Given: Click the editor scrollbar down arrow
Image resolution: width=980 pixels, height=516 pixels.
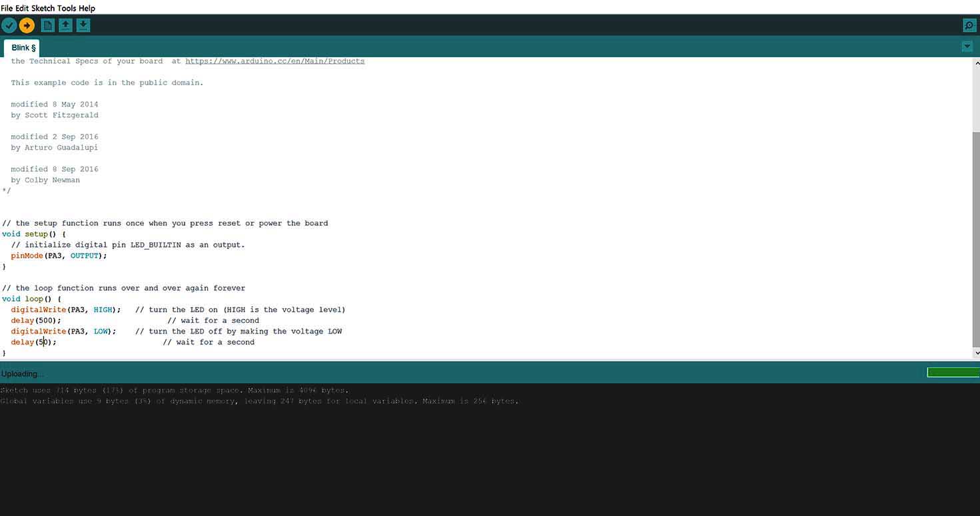Looking at the screenshot, I should coord(977,353).
